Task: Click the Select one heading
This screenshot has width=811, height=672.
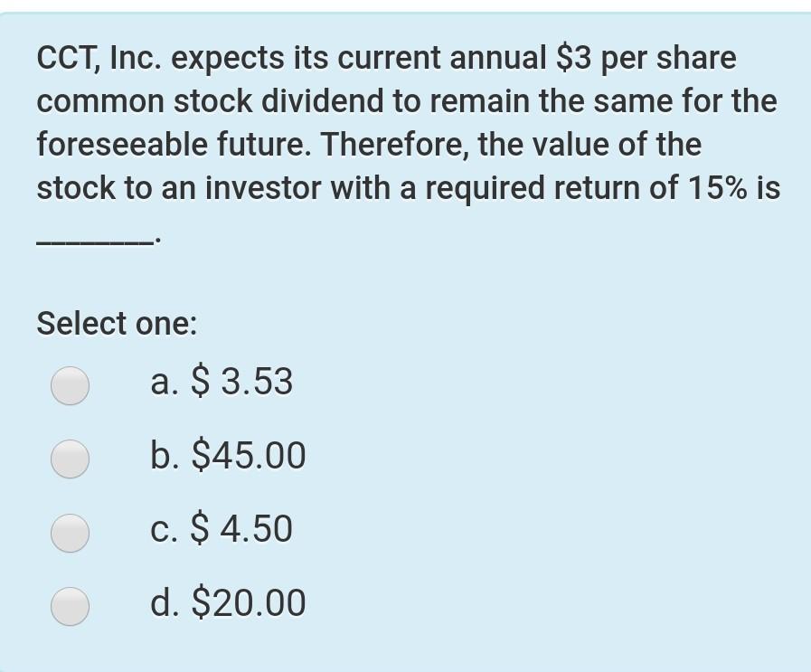Action: click(x=118, y=323)
